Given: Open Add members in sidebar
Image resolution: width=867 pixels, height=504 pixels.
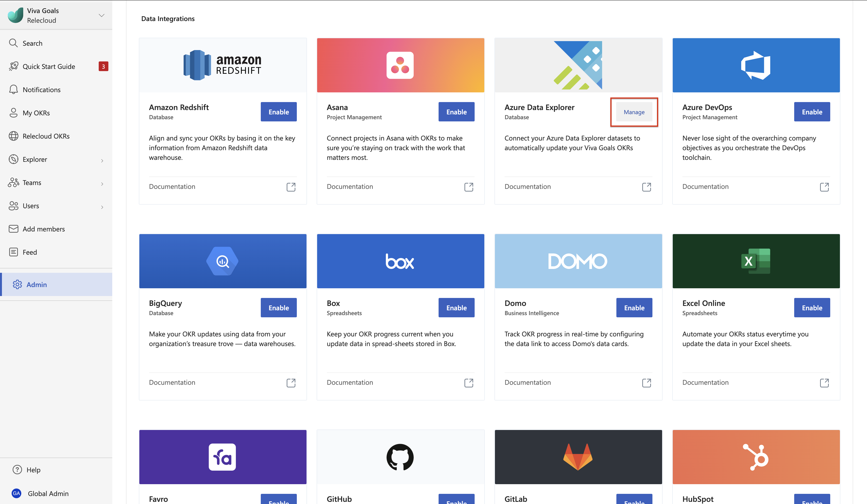Looking at the screenshot, I should [x=43, y=229].
